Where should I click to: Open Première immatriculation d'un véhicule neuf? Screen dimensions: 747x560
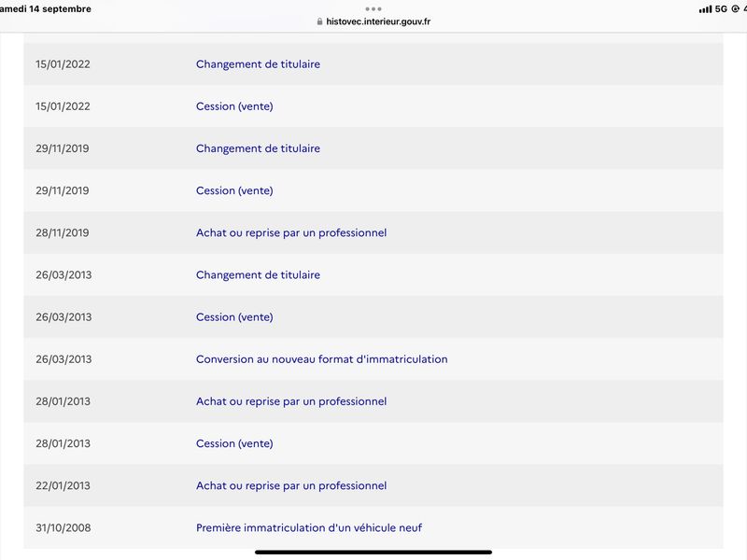(x=373, y=527)
